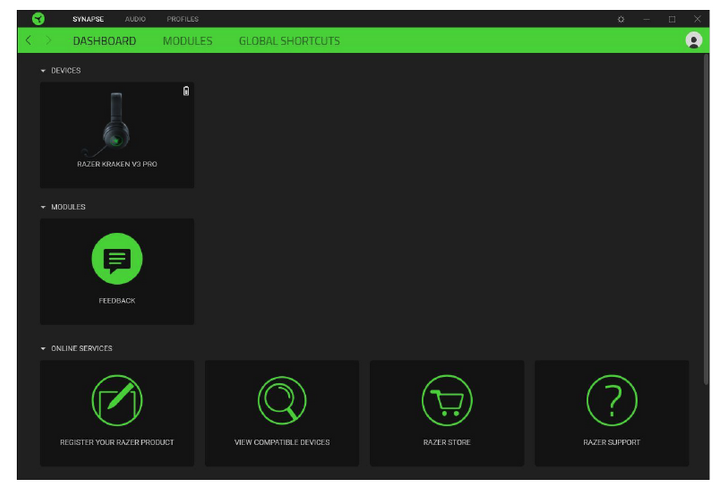Image resolution: width=721 pixels, height=491 pixels.
Task: Collapse the Online Services section
Action: 43,348
